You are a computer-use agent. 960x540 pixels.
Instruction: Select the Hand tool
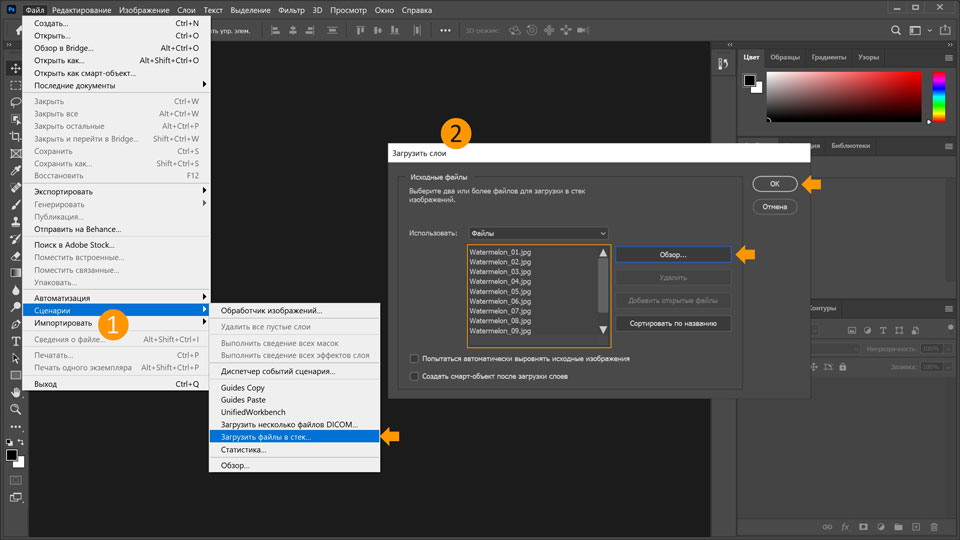tap(15, 392)
